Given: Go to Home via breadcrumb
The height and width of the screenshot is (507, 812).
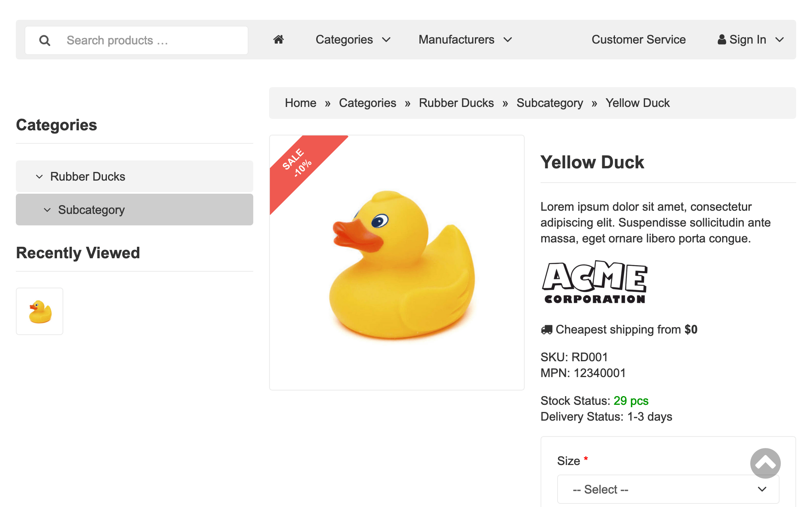Looking at the screenshot, I should click(300, 103).
